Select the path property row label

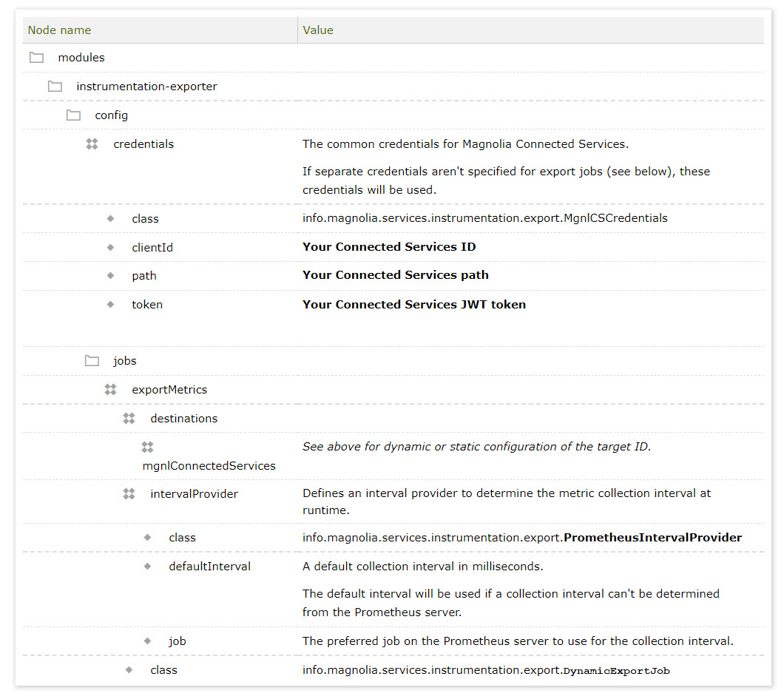pos(143,275)
